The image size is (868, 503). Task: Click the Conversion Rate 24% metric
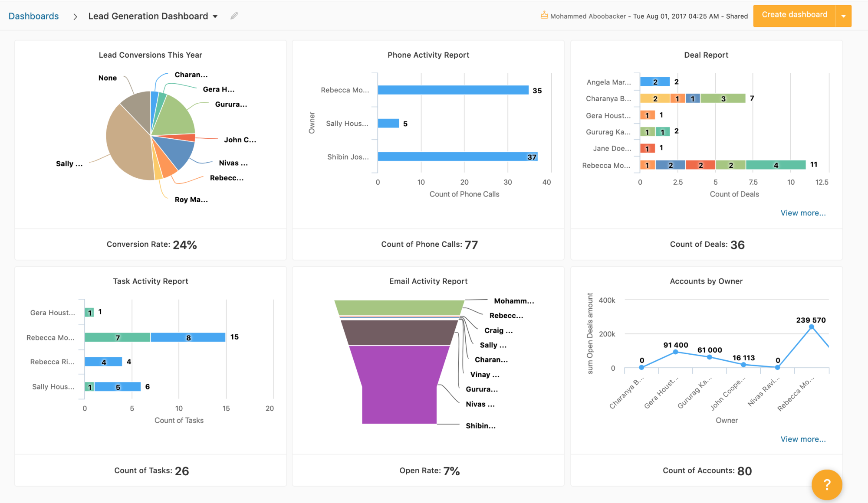(151, 244)
